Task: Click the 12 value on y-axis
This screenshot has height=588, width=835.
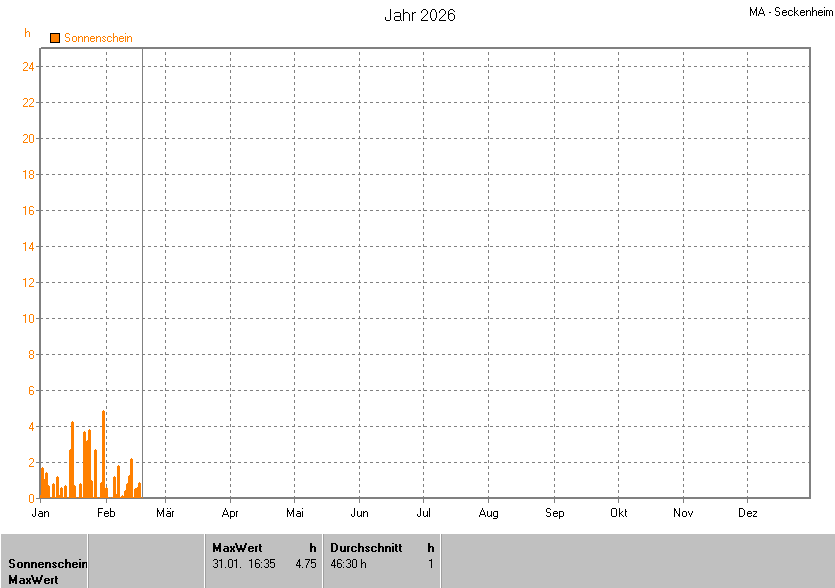Action: [29, 283]
